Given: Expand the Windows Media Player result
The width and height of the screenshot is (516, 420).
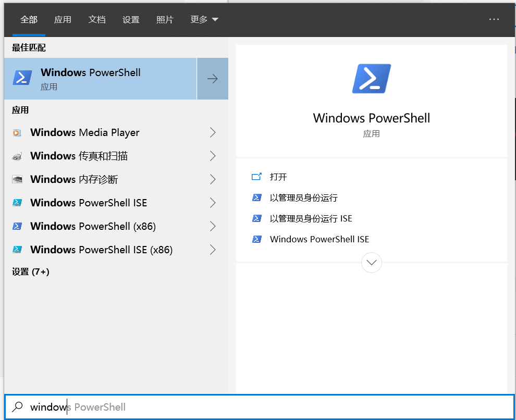Looking at the screenshot, I should 213,132.
